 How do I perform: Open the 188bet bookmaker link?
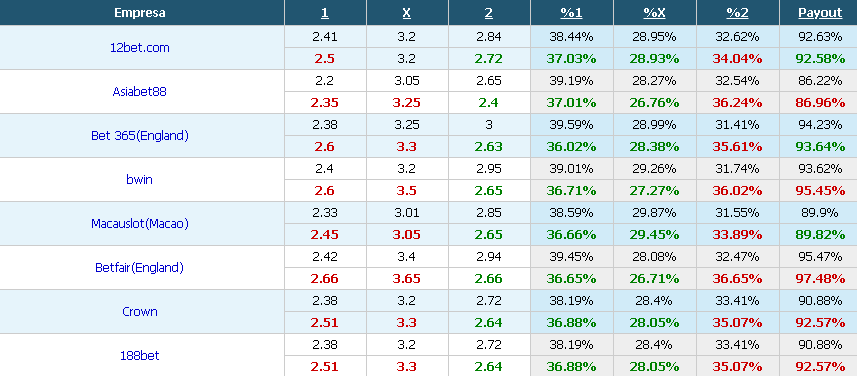(139, 356)
